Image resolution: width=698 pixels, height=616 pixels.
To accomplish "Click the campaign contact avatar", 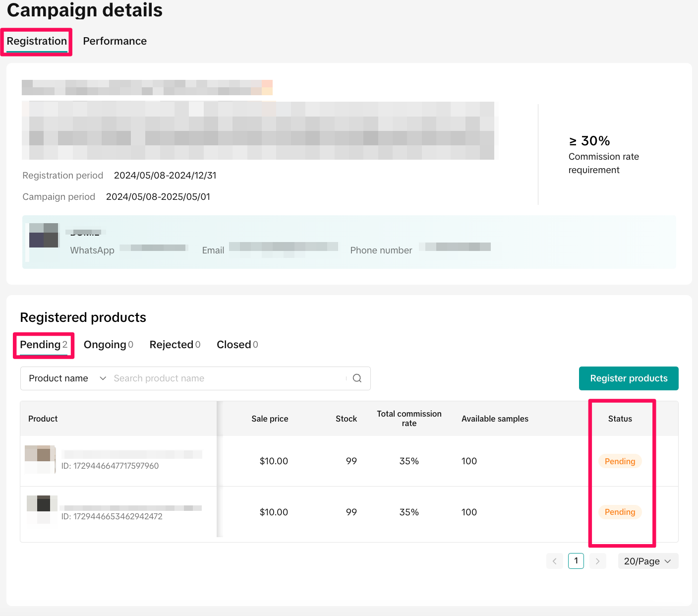I will (x=44, y=235).
